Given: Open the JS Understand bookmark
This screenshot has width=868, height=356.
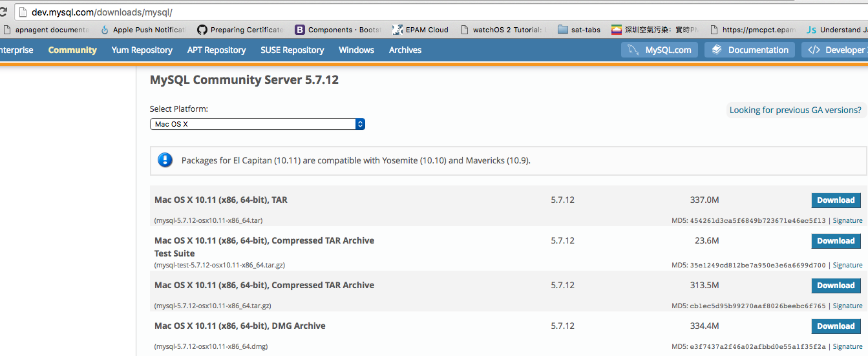Looking at the screenshot, I should pos(837,30).
